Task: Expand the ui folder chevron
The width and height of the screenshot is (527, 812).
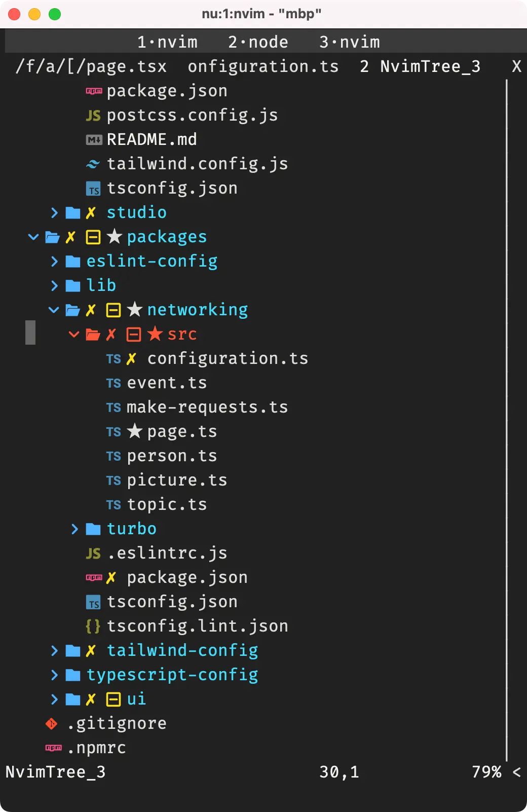Action: 54,699
